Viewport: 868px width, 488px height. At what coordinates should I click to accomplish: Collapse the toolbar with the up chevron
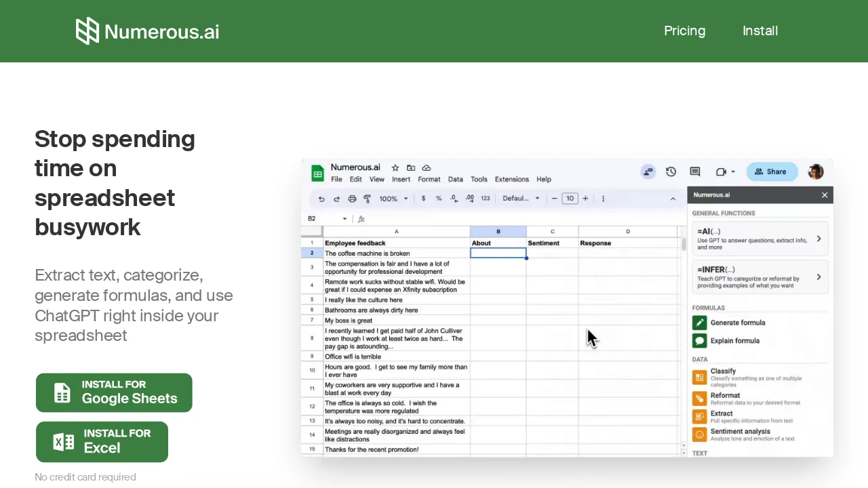tap(673, 199)
